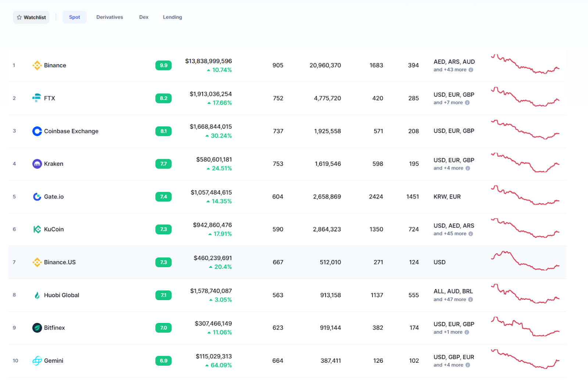Click Binance's 9.9 score badge
Screen dimensions: 588x380
pos(164,65)
